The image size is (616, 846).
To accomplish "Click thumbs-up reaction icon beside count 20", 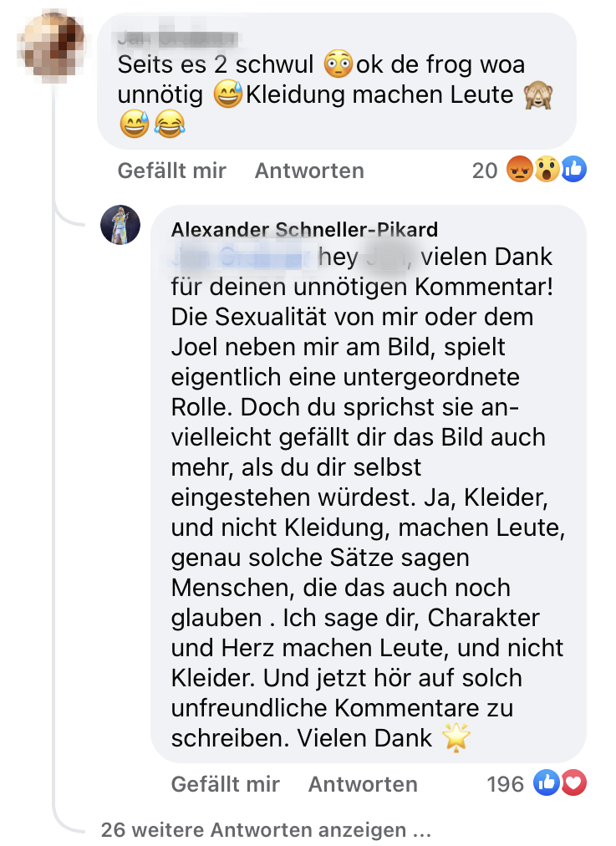I will click(573, 171).
